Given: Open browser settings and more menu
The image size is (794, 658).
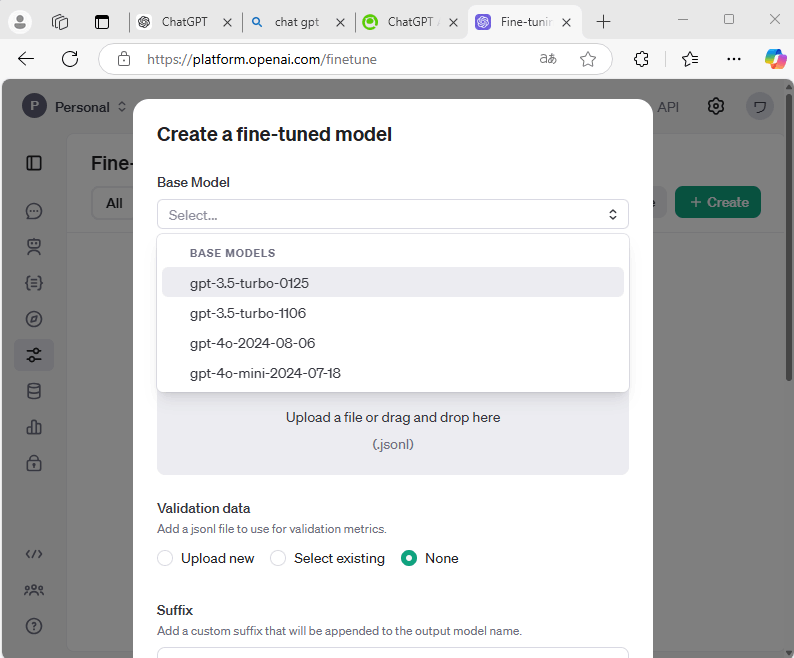Looking at the screenshot, I should (733, 59).
